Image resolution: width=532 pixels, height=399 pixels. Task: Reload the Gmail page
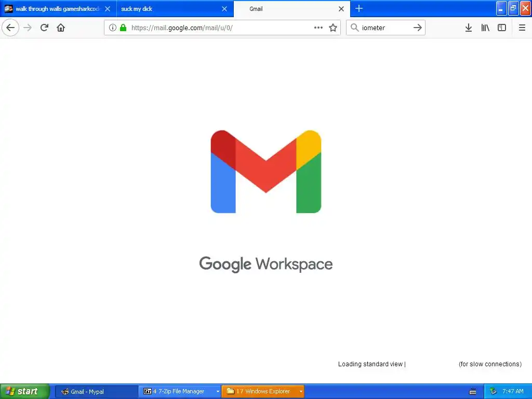coord(44,28)
